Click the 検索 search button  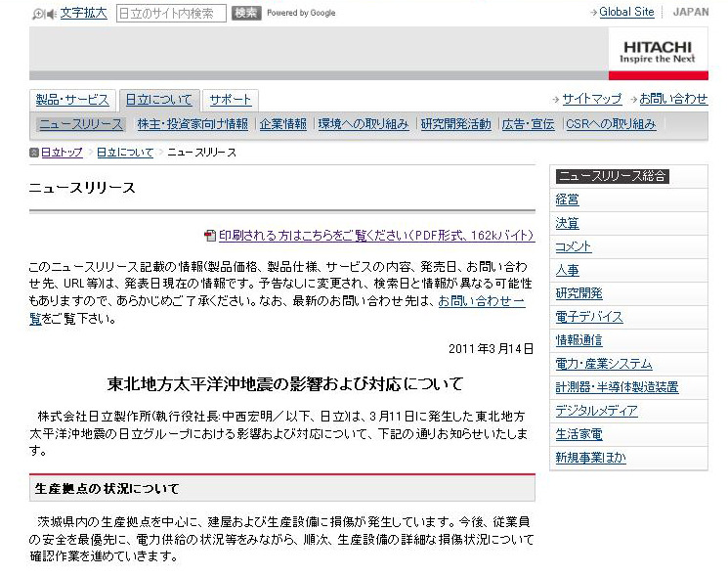click(246, 13)
